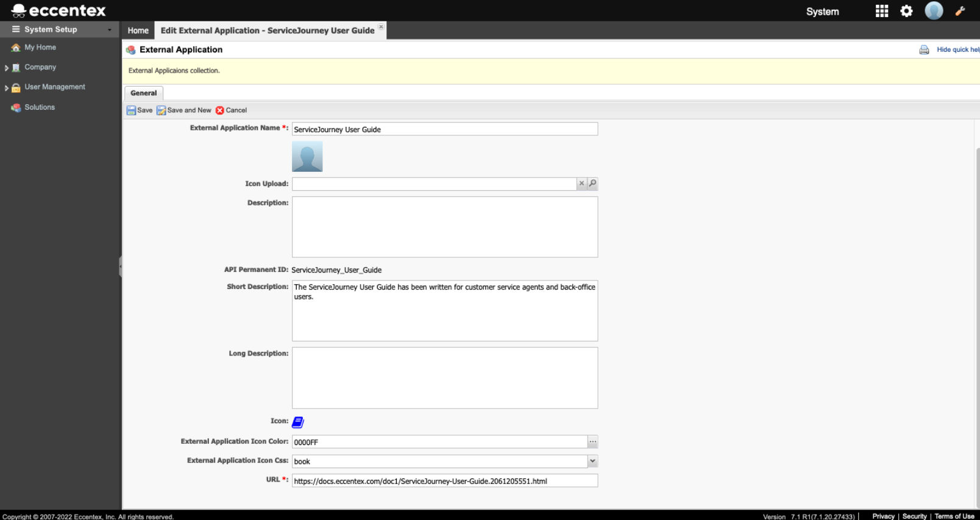This screenshot has height=520, width=980.
Task: Click the Save and New button label
Action: (190, 110)
